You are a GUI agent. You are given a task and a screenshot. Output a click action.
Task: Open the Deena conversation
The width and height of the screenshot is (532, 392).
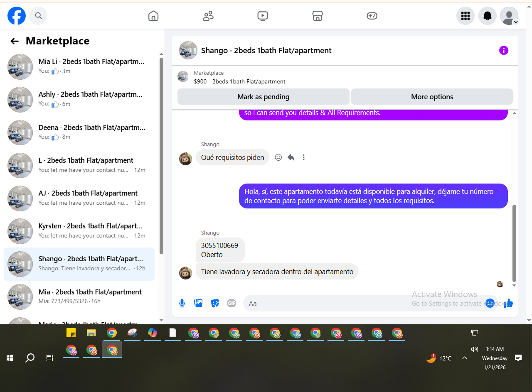click(79, 132)
